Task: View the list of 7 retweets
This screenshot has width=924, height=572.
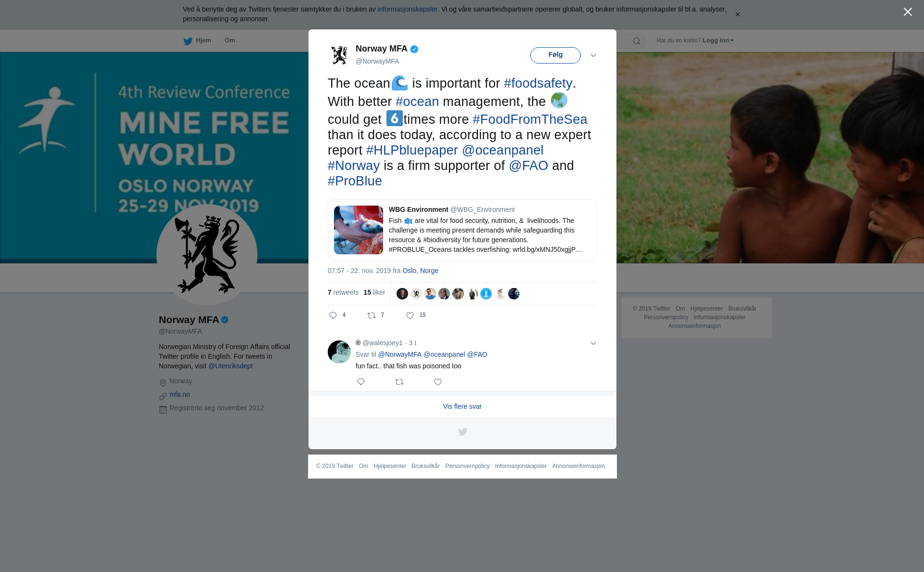Action: pos(343,292)
